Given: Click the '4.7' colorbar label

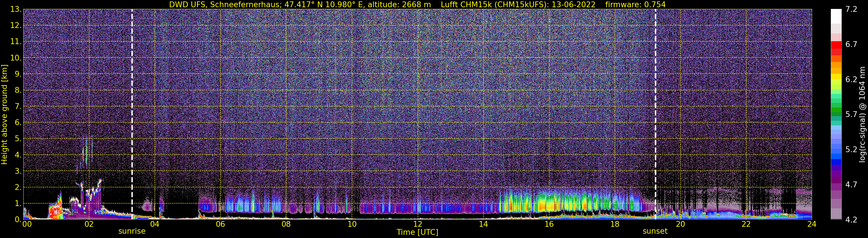Looking at the screenshot, I should click(x=851, y=185).
